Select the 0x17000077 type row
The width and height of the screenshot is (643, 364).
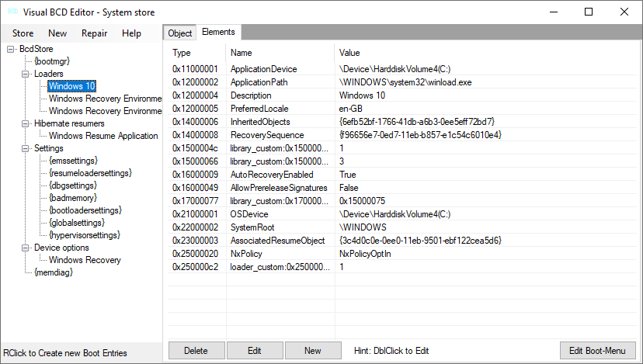click(403, 201)
